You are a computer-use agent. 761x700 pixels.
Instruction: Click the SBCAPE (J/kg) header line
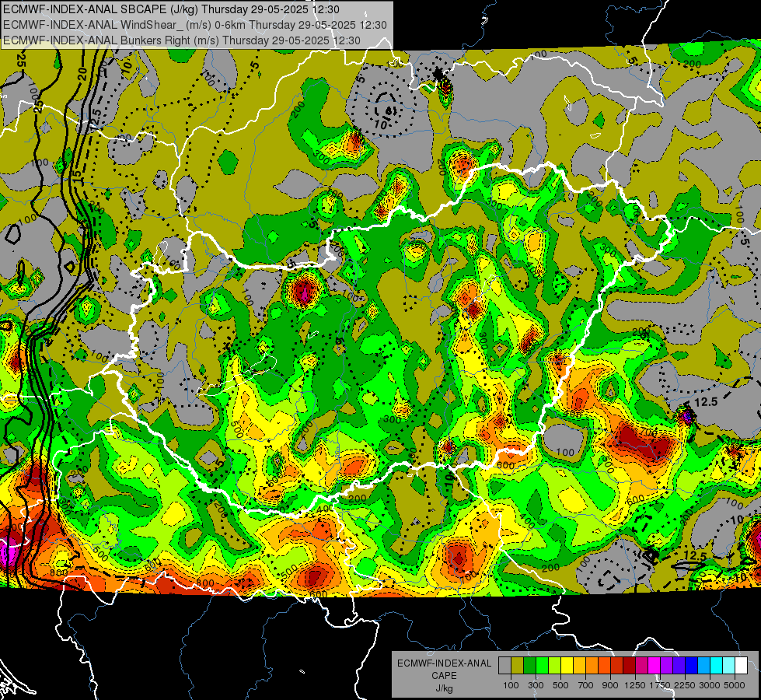pyautogui.click(x=171, y=9)
